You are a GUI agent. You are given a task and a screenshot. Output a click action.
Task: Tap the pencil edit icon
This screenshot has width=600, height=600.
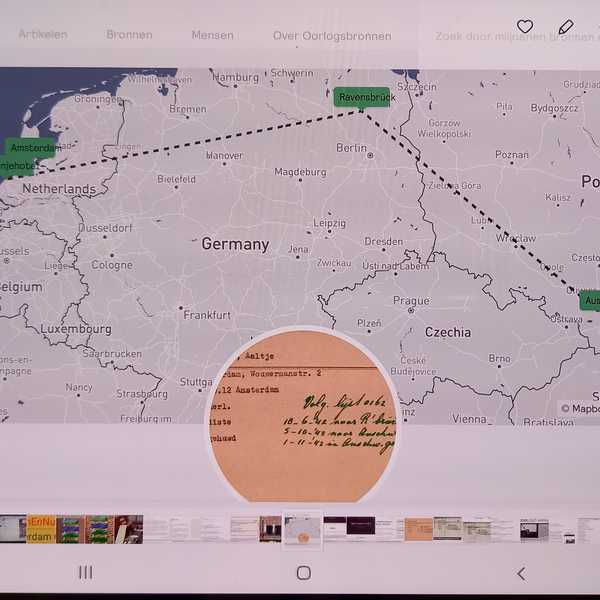[566, 27]
